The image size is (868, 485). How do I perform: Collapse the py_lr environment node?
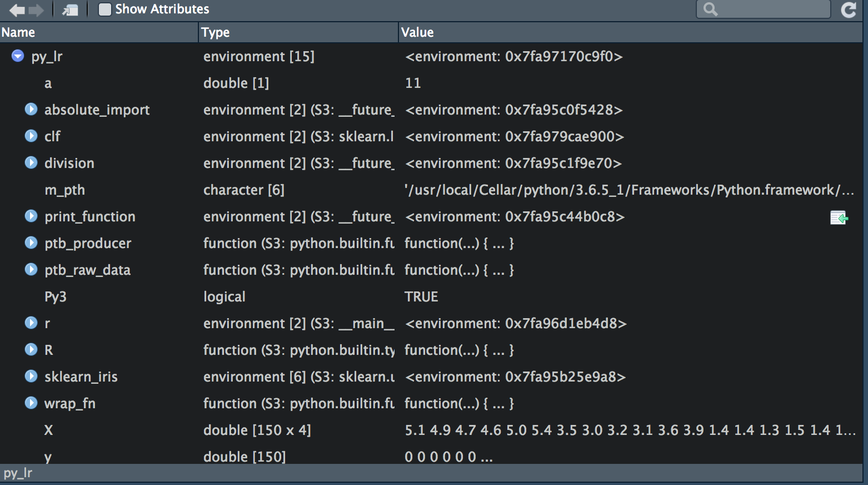[x=18, y=56]
